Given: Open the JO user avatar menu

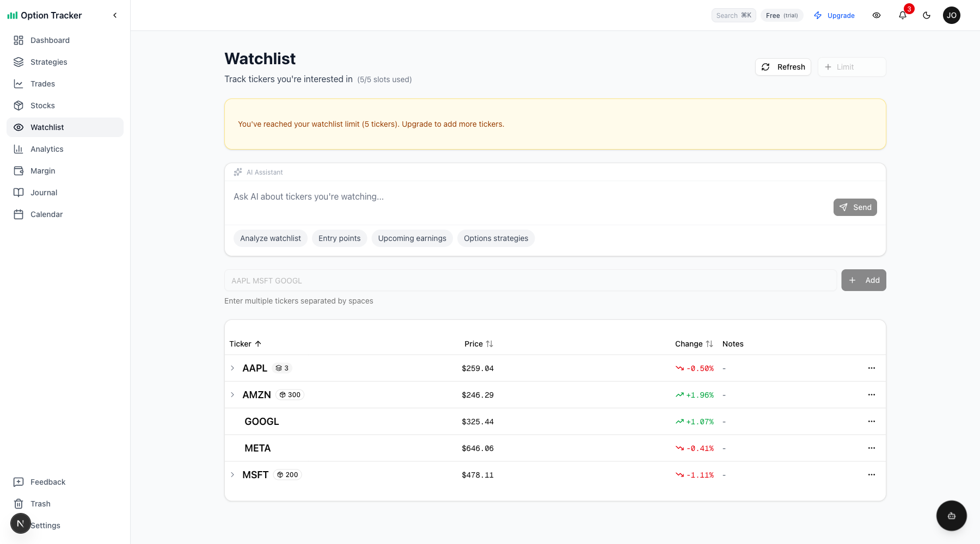Looking at the screenshot, I should click(952, 15).
